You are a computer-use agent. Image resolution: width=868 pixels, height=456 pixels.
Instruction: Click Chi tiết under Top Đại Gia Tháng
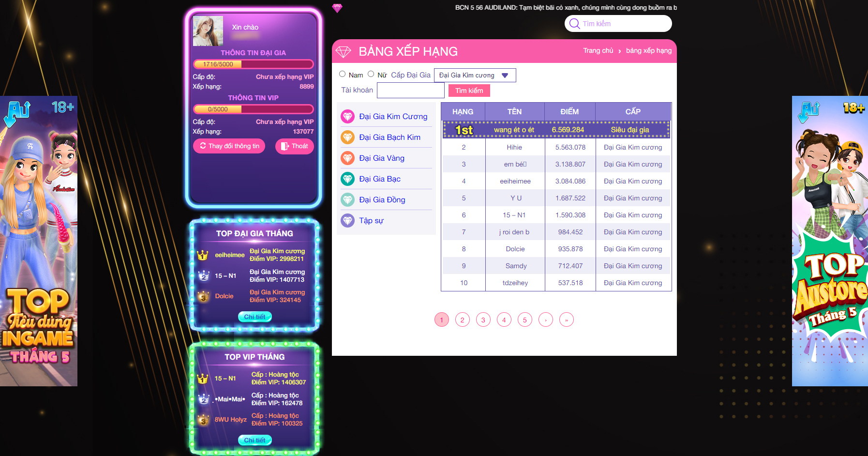[x=255, y=317]
